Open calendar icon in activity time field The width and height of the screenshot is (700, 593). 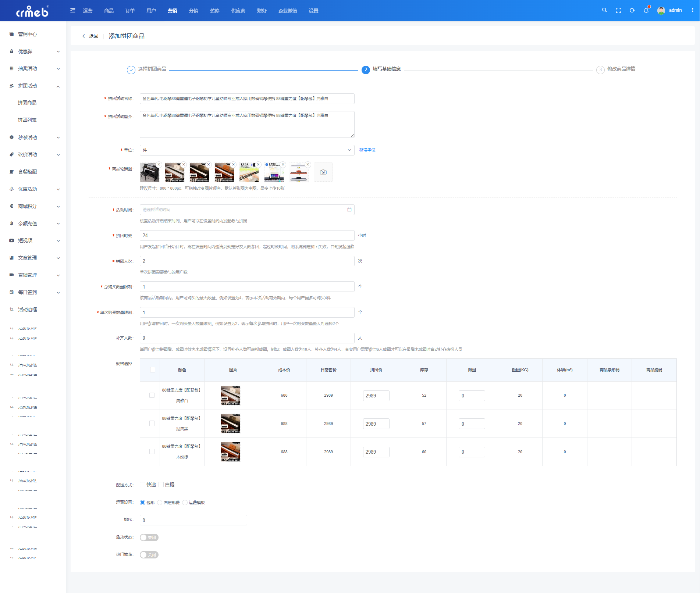pos(349,210)
